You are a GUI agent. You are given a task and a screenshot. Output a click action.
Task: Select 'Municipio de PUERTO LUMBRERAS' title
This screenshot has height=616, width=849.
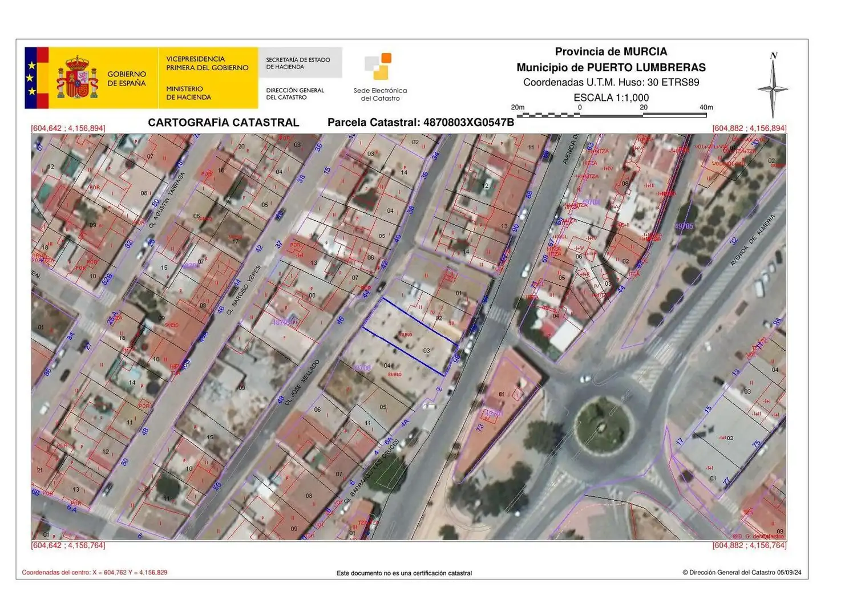tap(611, 67)
